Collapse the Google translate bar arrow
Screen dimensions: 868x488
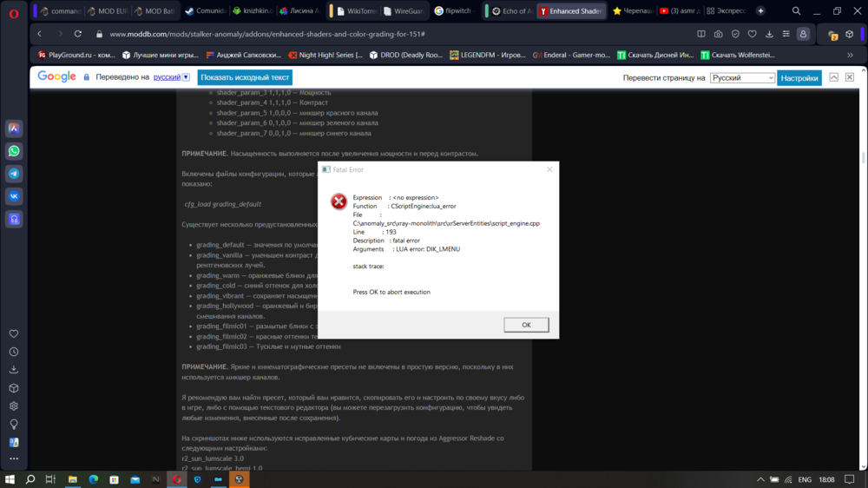click(x=833, y=77)
